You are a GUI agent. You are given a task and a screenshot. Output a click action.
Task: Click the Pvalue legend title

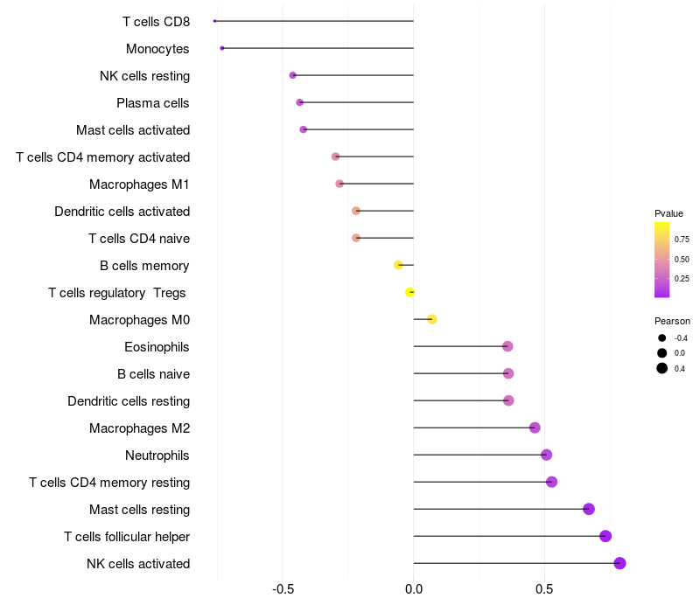[668, 213]
